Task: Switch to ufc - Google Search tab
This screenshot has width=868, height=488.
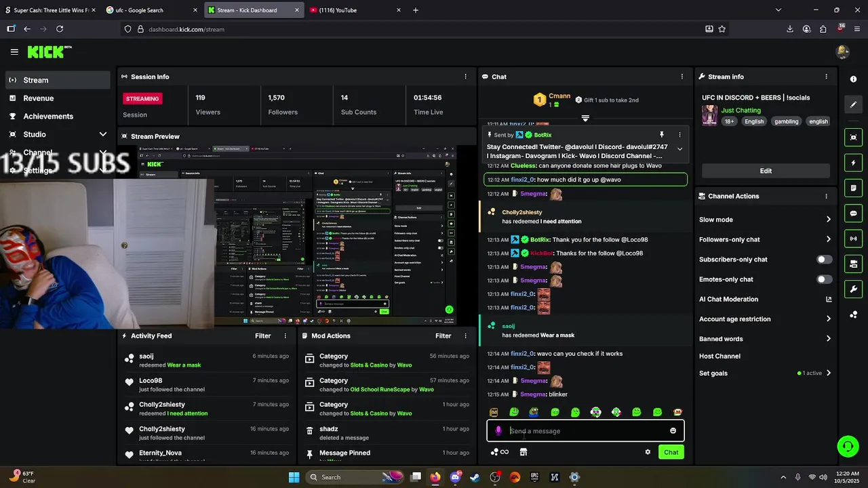Action: coord(151,10)
